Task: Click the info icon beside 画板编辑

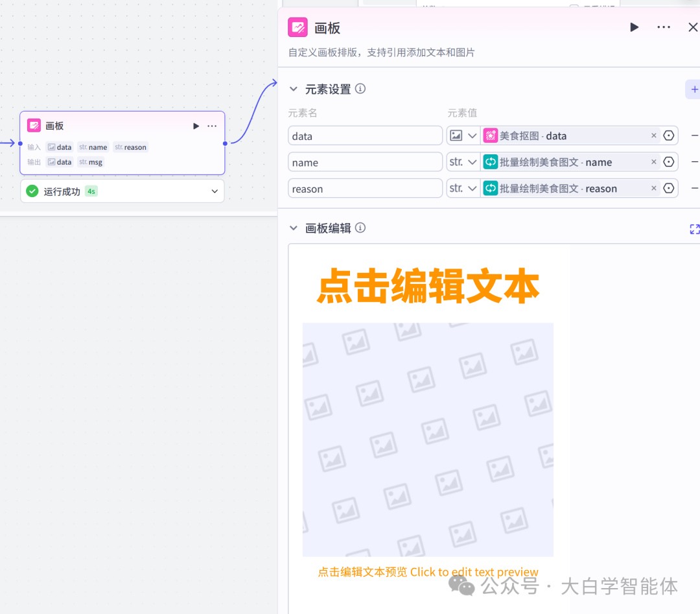Action: pyautogui.click(x=361, y=228)
